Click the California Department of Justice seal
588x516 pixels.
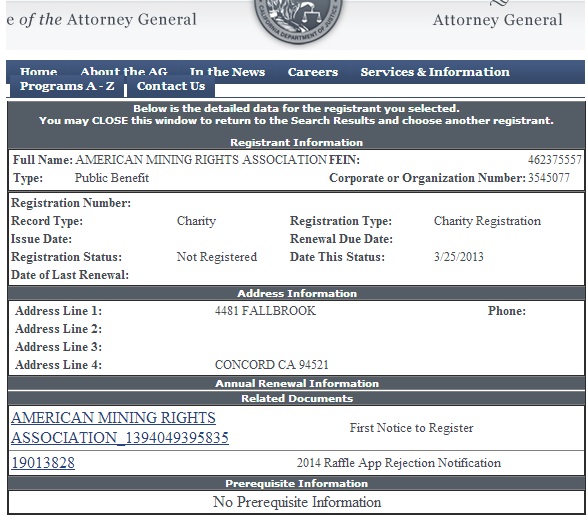tap(298, 21)
